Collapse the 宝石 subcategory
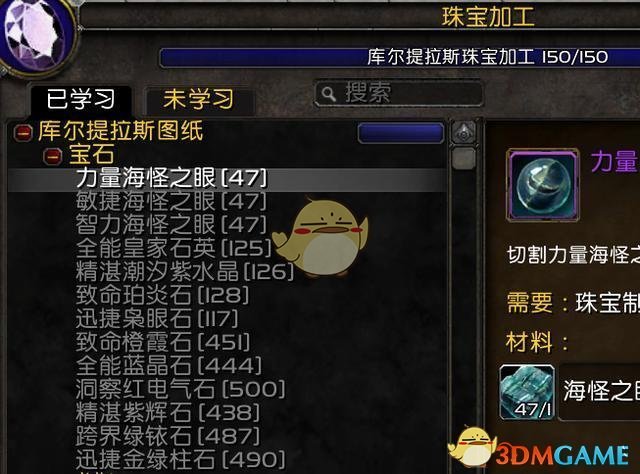The height and width of the screenshot is (474, 640). [x=53, y=156]
